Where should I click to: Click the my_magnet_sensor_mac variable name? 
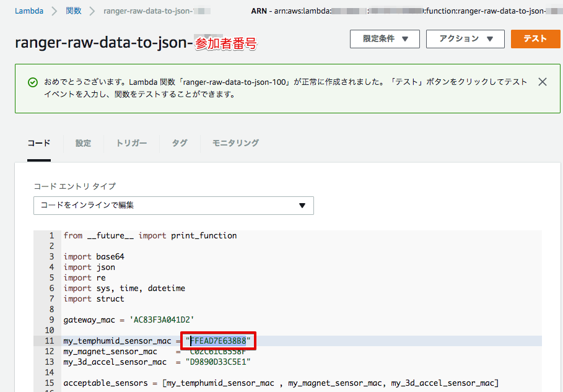tap(110, 351)
